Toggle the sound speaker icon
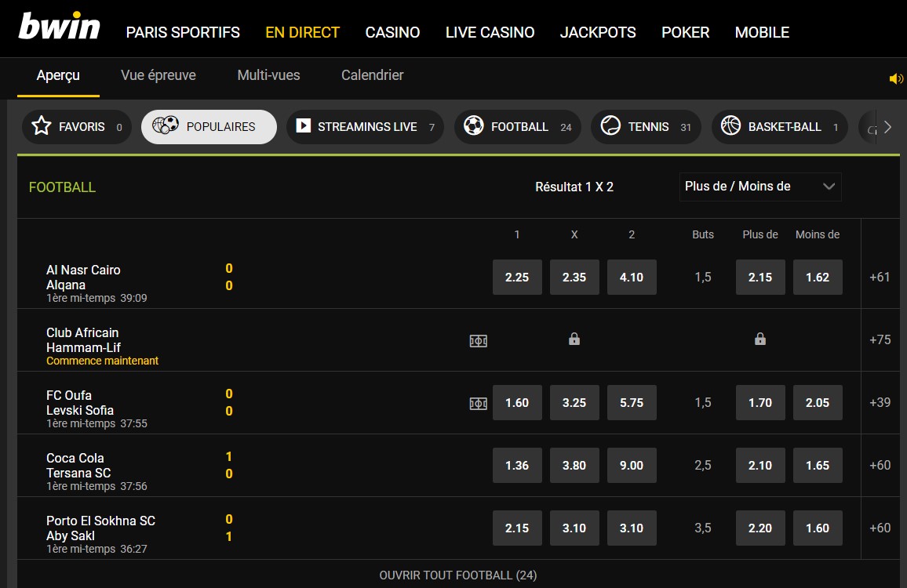The height and width of the screenshot is (588, 907). click(896, 78)
